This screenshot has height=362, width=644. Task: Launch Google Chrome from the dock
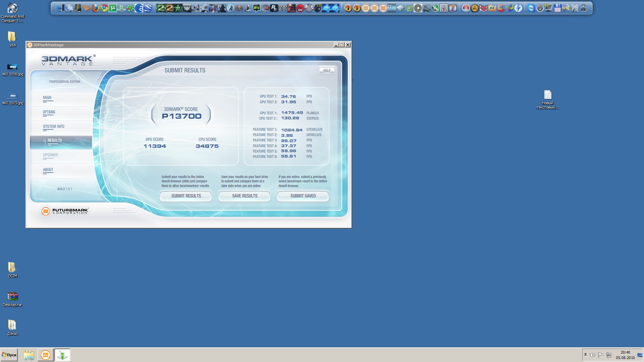[x=104, y=8]
